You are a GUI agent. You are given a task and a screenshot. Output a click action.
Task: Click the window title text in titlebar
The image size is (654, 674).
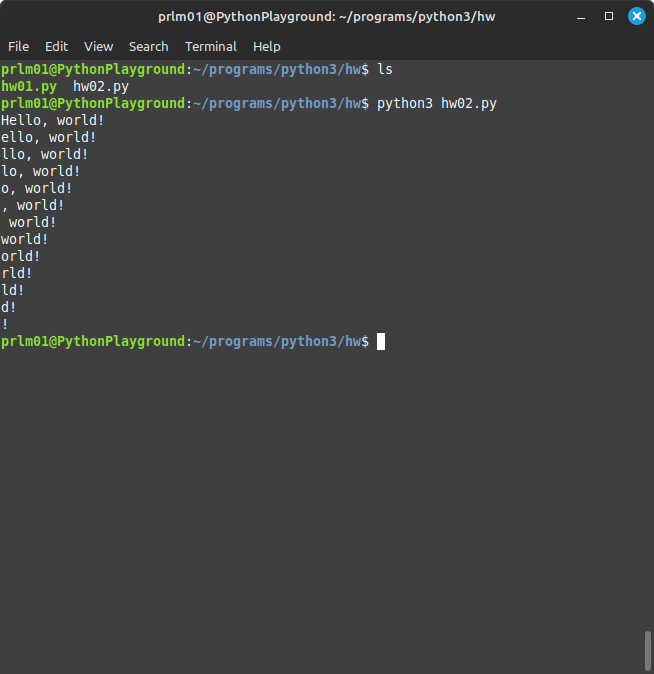pos(327,17)
